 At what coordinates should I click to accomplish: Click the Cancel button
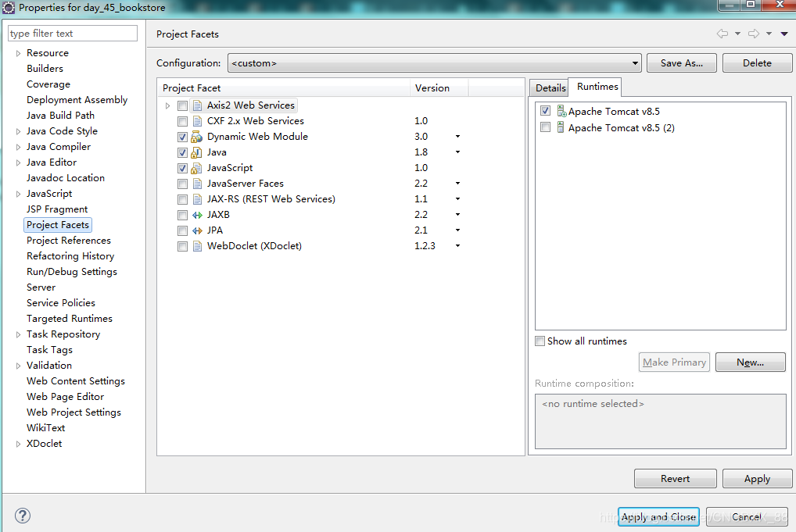pyautogui.click(x=747, y=517)
